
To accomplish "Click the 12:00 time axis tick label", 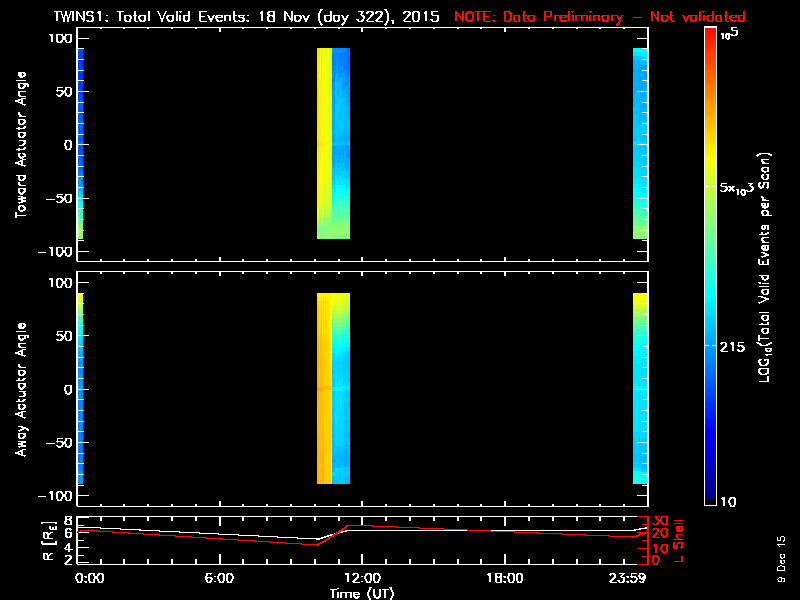I will [362, 579].
